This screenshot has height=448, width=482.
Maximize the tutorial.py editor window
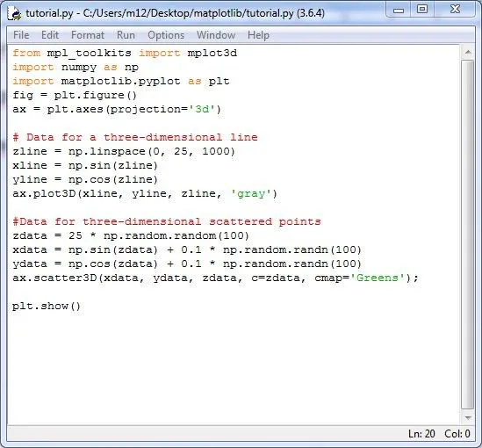tap(422, 10)
